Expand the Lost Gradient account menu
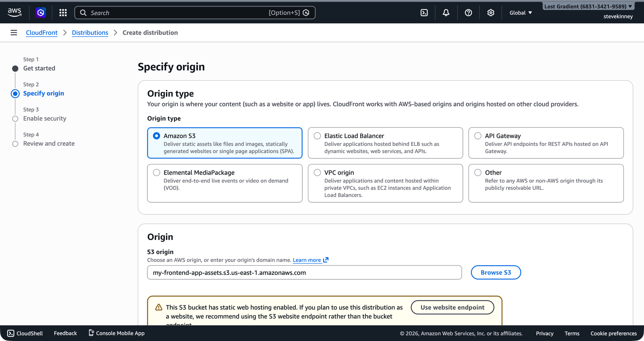Image resolution: width=644 pixels, height=341 pixels. pyautogui.click(x=588, y=6)
